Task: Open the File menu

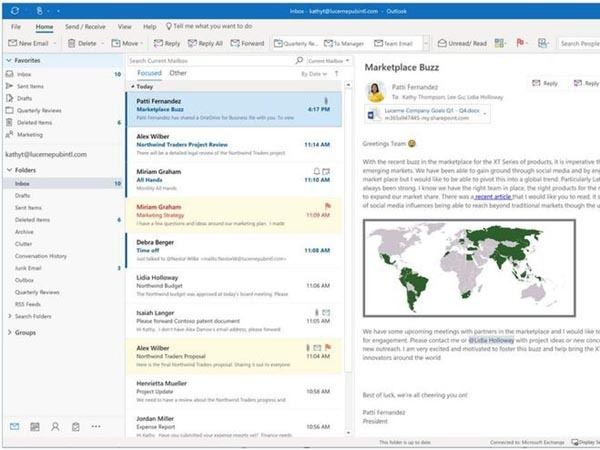Action: coord(16,26)
